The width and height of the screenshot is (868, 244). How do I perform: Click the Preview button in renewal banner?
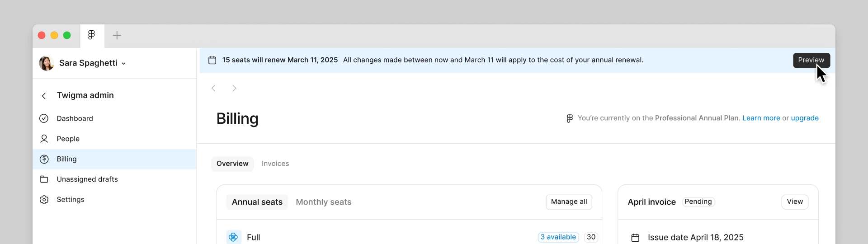811,60
